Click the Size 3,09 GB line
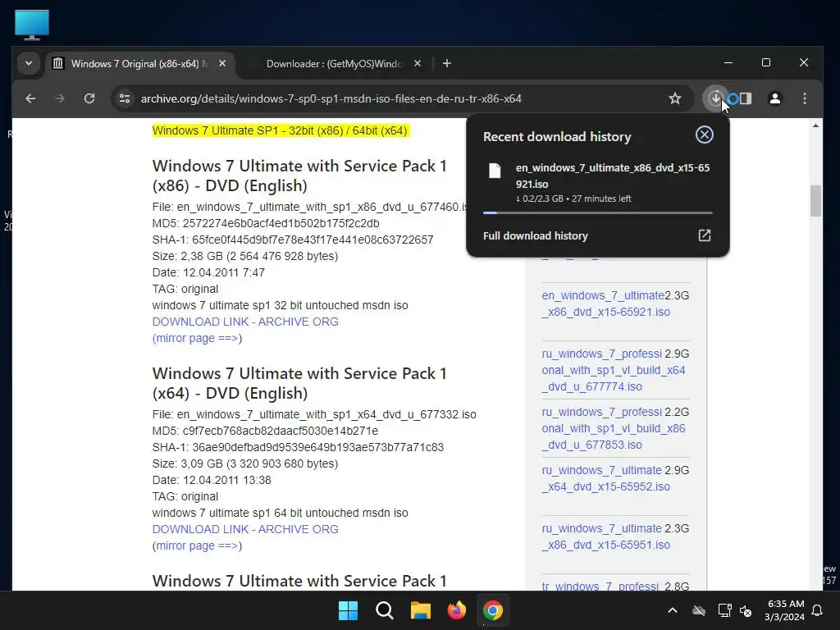840x630 pixels. (244, 464)
